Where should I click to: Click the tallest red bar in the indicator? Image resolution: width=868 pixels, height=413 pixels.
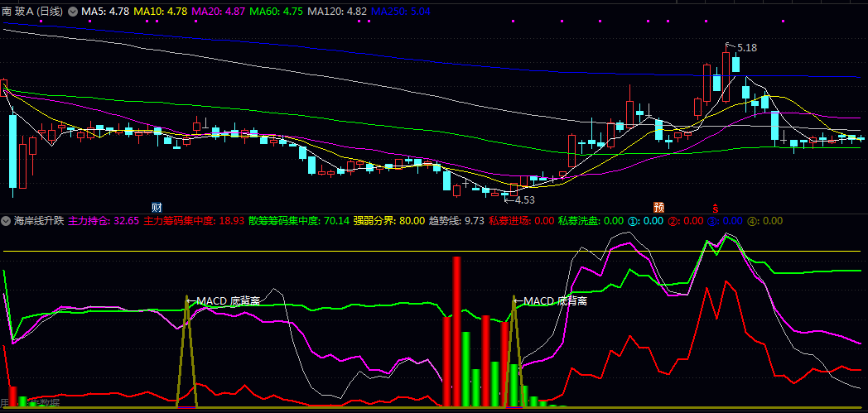(x=456, y=332)
